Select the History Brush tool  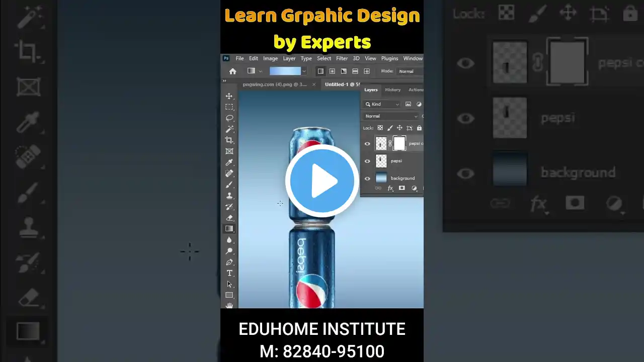(229, 207)
